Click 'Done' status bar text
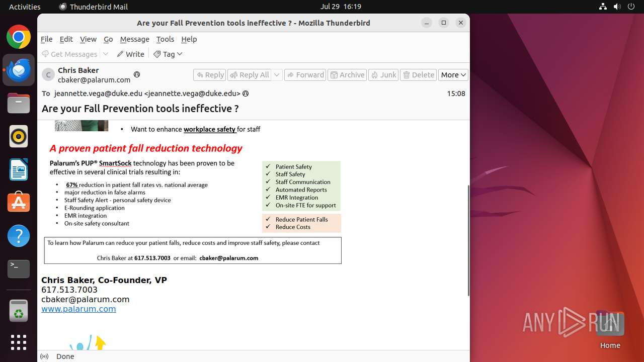This screenshot has width=644, height=362. click(x=65, y=356)
